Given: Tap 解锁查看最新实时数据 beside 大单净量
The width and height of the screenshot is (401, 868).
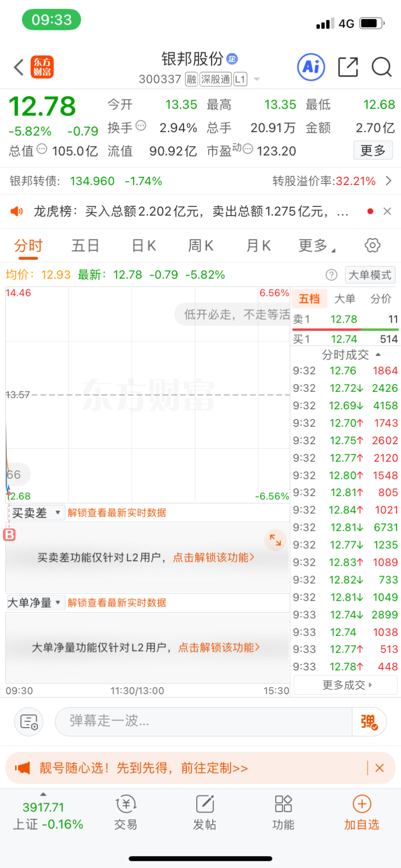Looking at the screenshot, I should 117,603.
